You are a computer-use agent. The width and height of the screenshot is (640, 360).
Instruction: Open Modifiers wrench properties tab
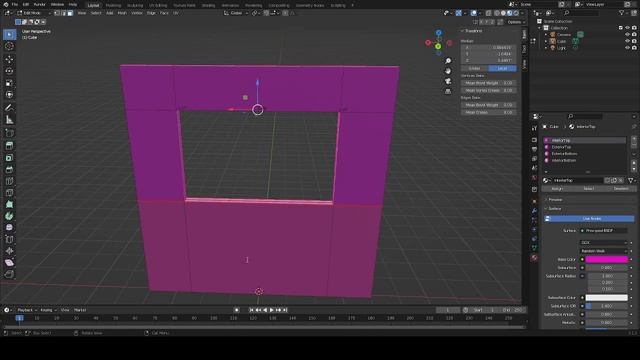(x=534, y=211)
